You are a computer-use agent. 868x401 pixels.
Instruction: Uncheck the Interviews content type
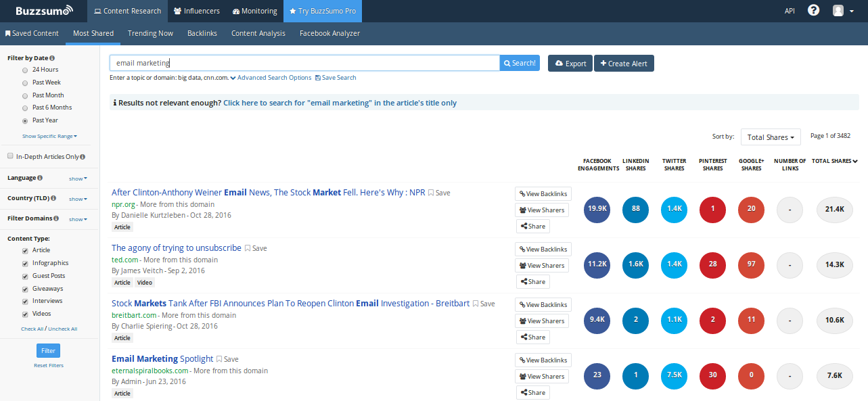point(26,301)
